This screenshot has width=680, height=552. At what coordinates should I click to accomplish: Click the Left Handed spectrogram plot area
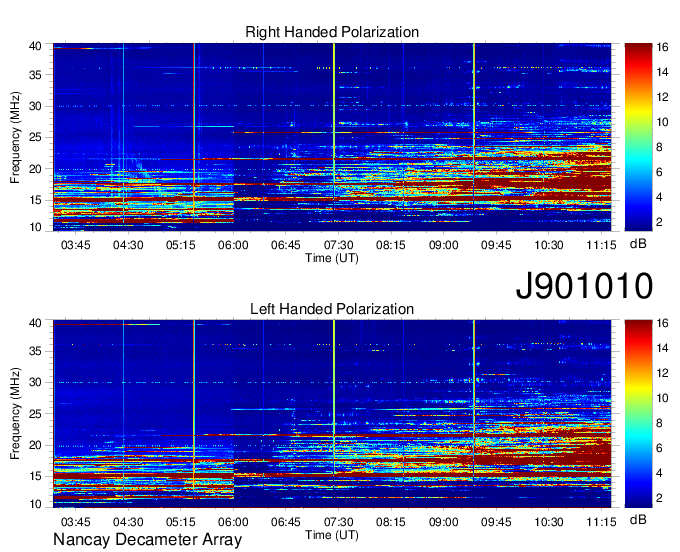[x=332, y=414]
